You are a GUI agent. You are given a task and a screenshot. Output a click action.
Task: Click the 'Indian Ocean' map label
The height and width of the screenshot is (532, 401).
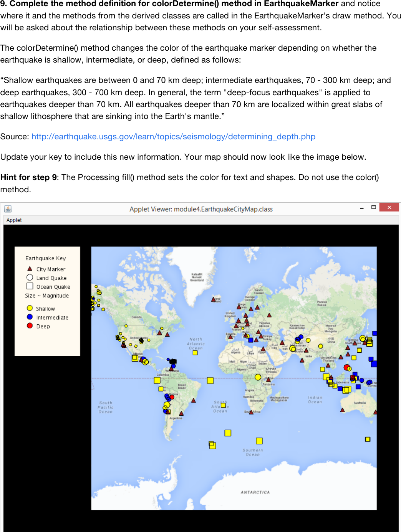315,400
